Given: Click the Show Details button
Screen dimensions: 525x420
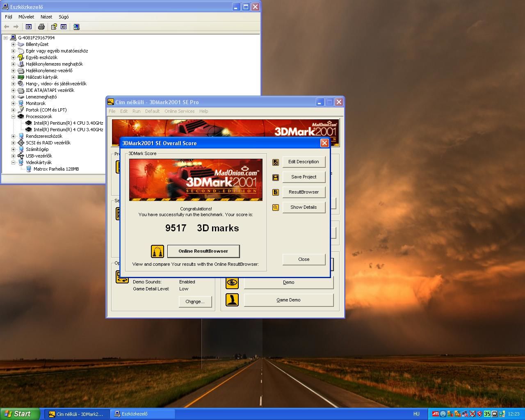Looking at the screenshot, I should (304, 207).
